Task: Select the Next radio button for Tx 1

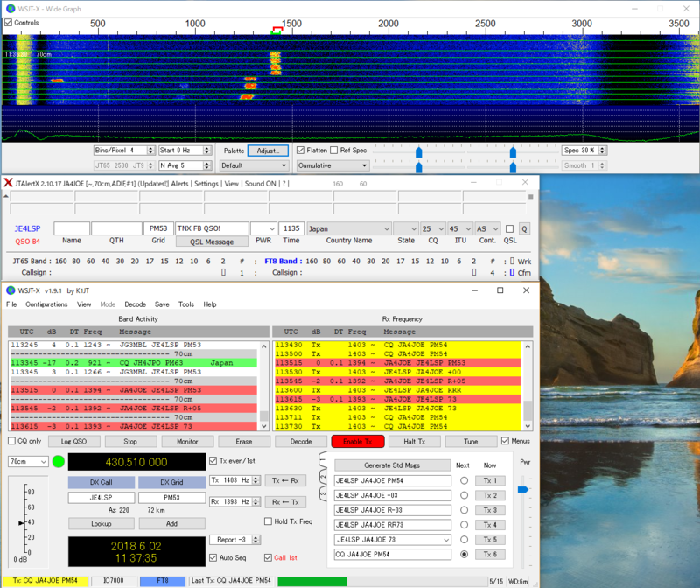Action: pyautogui.click(x=464, y=480)
